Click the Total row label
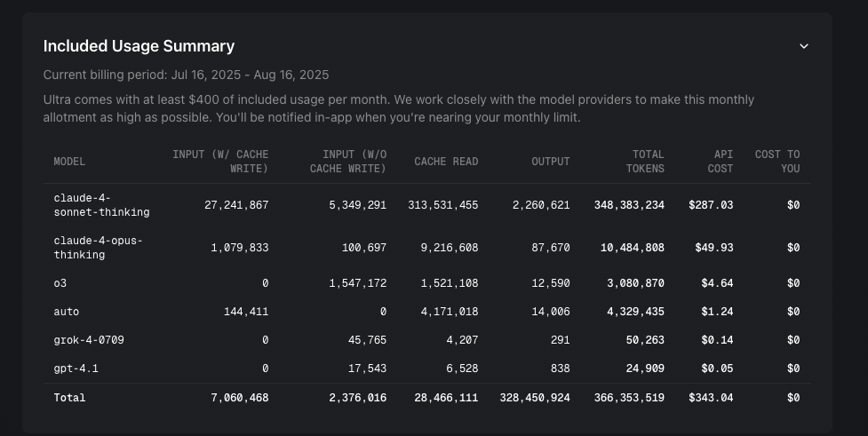868x436 pixels. point(69,398)
